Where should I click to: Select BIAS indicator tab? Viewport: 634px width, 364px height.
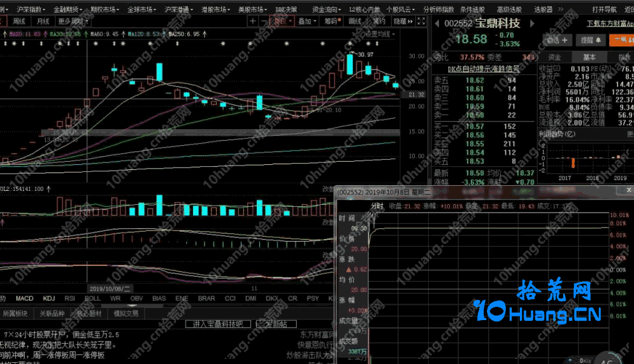tap(159, 298)
